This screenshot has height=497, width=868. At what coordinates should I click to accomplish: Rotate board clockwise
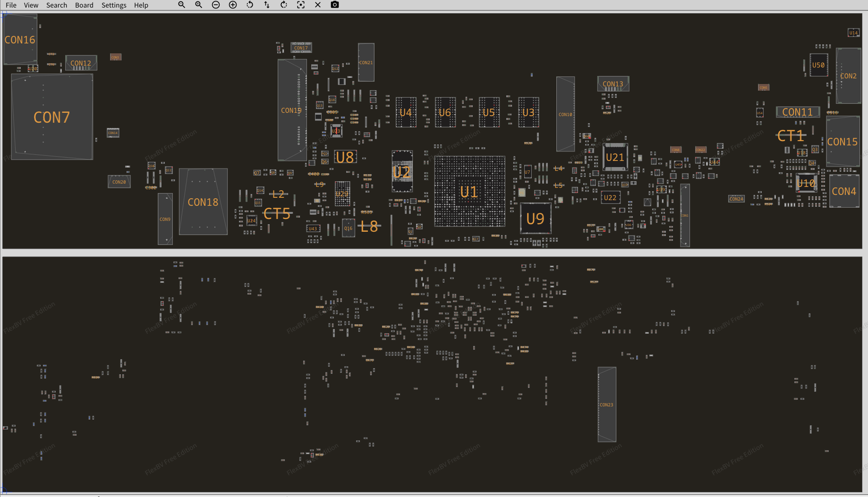pyautogui.click(x=284, y=5)
